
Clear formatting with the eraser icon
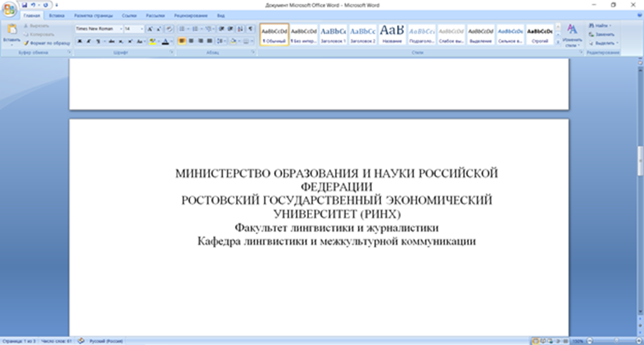[169, 29]
